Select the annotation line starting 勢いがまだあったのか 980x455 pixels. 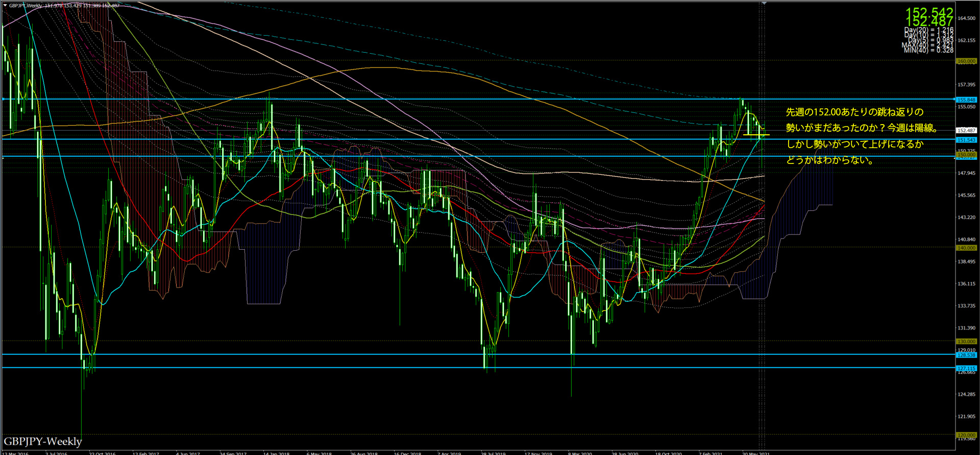click(862, 128)
